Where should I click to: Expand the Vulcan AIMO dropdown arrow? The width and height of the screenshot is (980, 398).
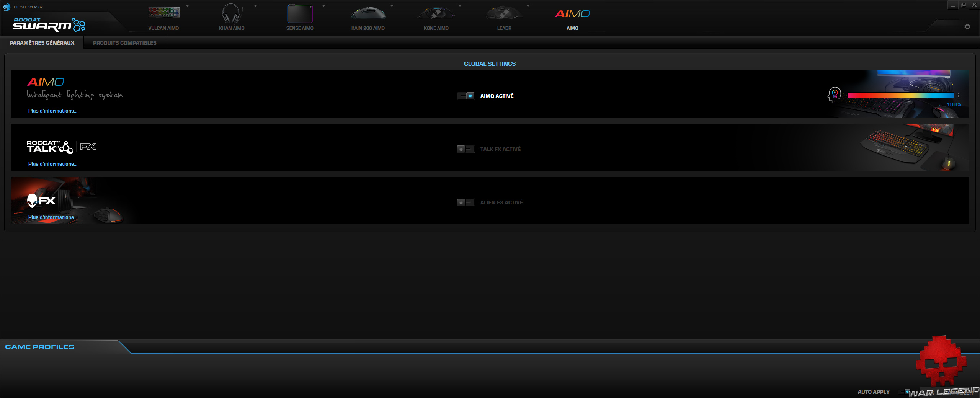coord(188,6)
